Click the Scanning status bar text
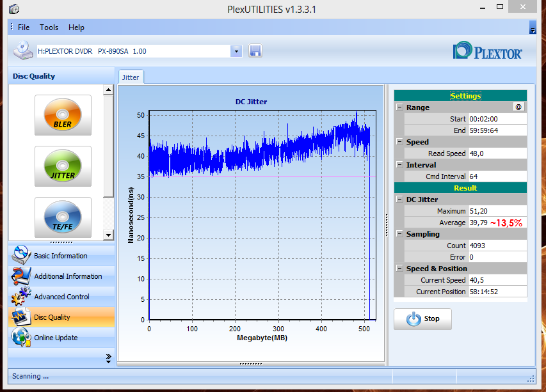Image resolution: width=546 pixels, height=392 pixels. click(30, 376)
